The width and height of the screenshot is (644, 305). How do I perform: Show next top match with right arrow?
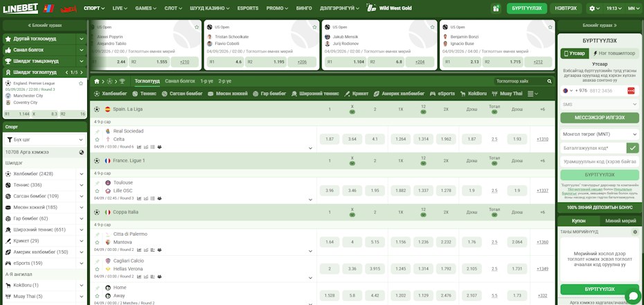tap(83, 72)
